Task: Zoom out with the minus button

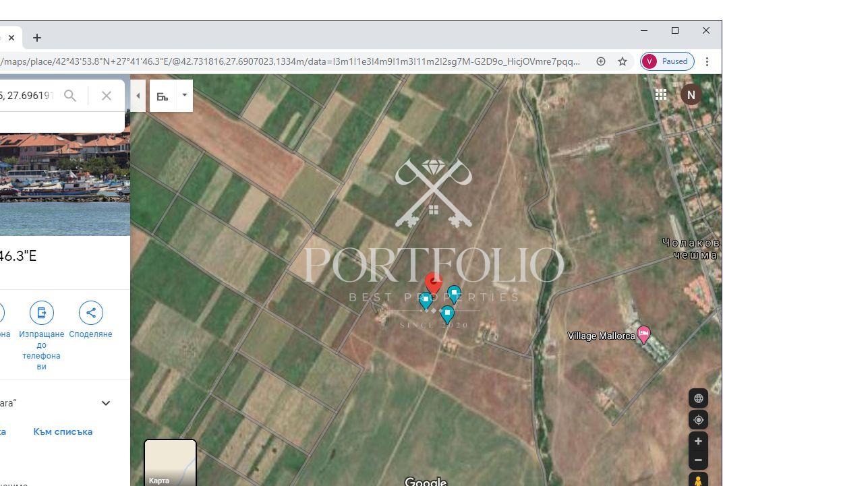Action: pyautogui.click(x=698, y=460)
